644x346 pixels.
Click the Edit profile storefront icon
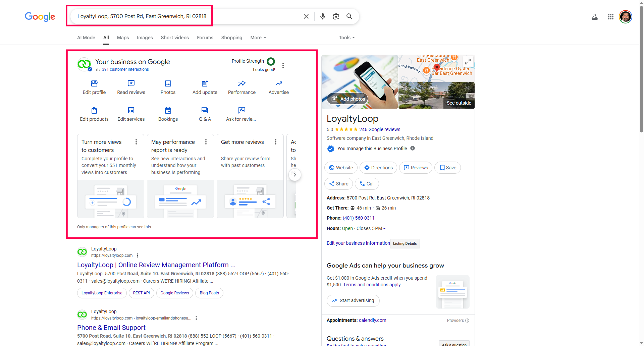pyautogui.click(x=94, y=83)
